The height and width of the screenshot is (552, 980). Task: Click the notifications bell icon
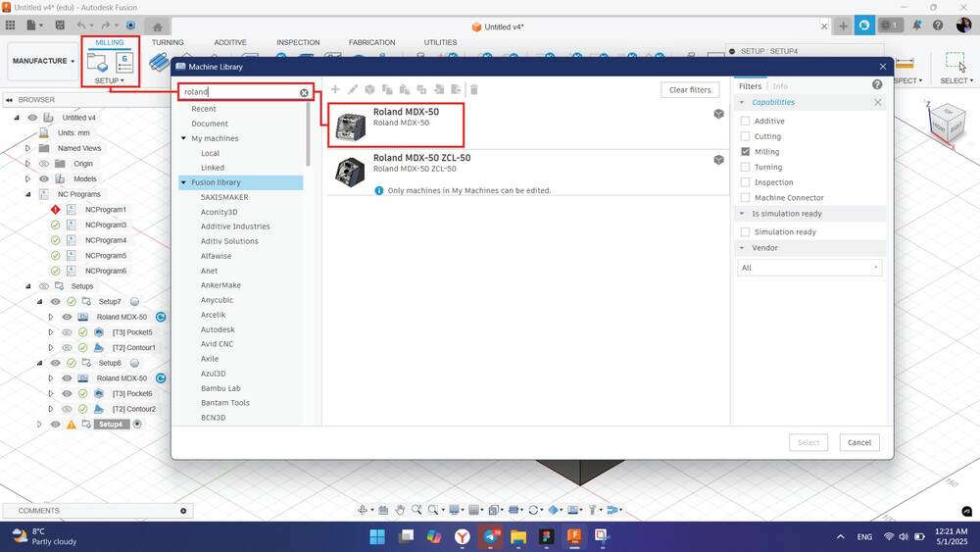[917, 25]
